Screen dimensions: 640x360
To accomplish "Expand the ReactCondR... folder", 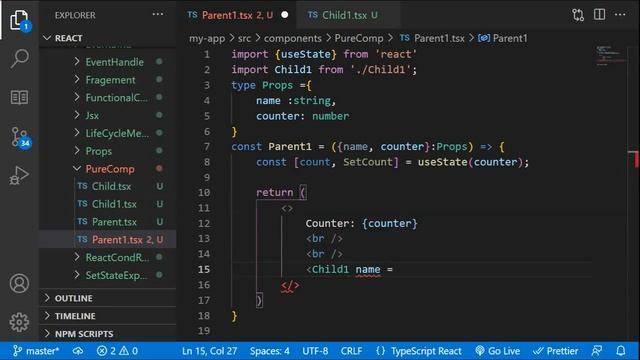I will tap(117, 258).
